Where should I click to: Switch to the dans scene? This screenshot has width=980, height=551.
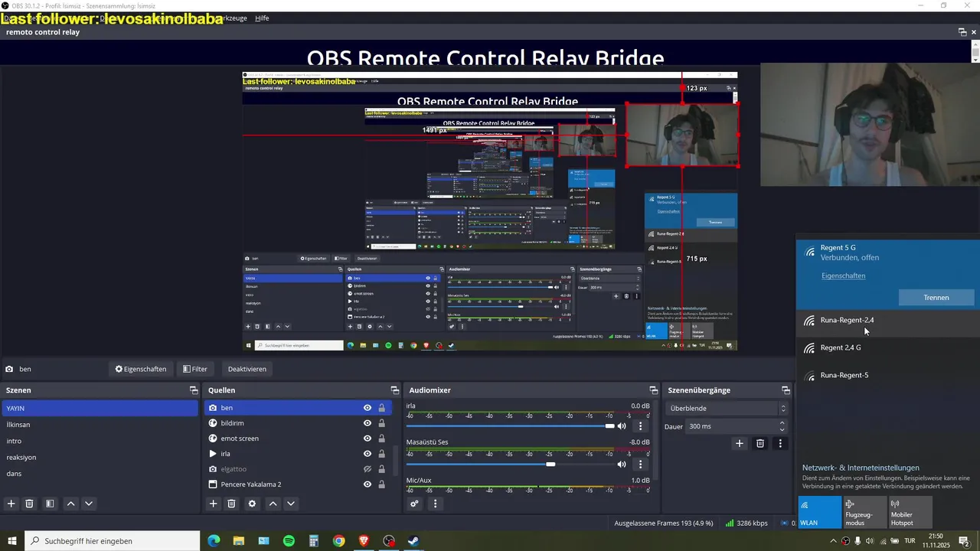[x=100, y=473]
